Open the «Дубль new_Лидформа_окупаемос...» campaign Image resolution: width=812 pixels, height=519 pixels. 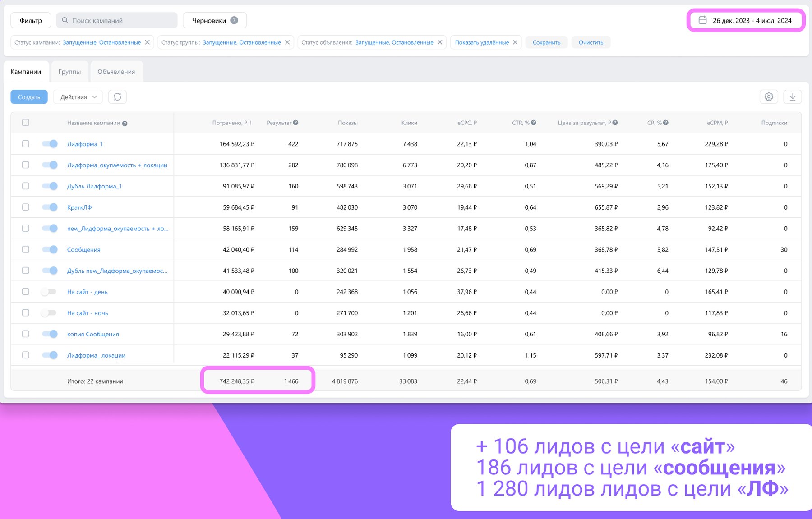[x=117, y=271]
